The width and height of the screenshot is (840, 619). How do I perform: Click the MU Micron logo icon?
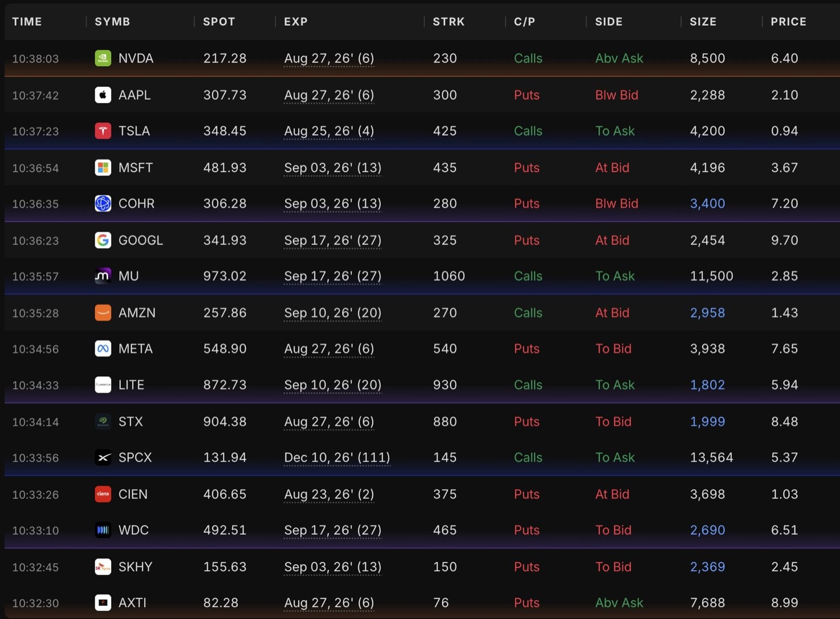tap(103, 276)
